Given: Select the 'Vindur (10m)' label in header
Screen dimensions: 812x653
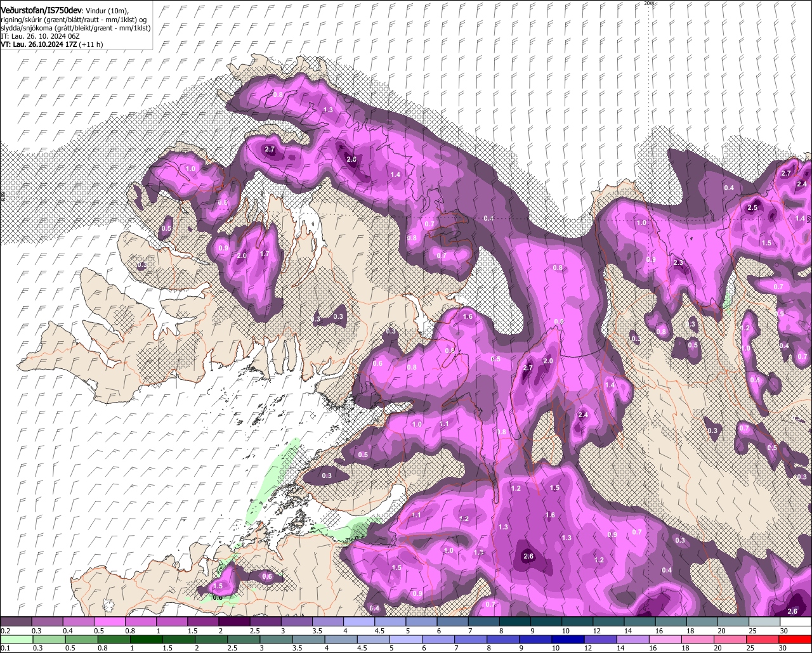Looking at the screenshot, I should tap(107, 11).
